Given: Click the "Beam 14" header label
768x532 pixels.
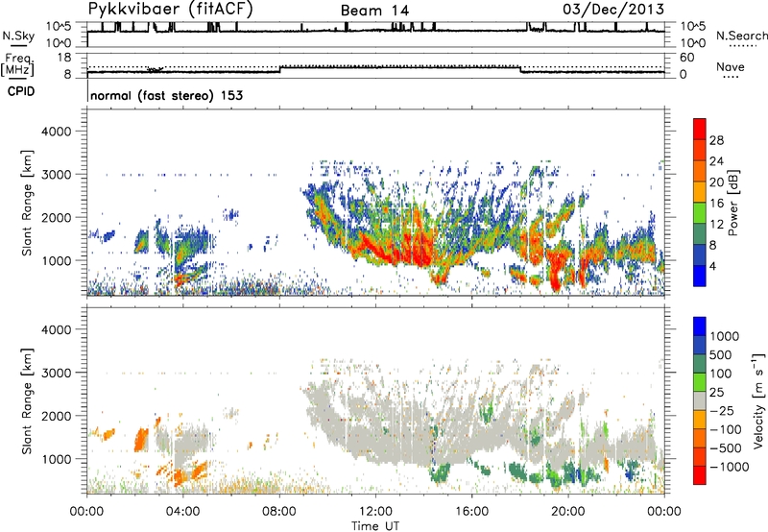Looking at the screenshot, I should pyautogui.click(x=374, y=11).
